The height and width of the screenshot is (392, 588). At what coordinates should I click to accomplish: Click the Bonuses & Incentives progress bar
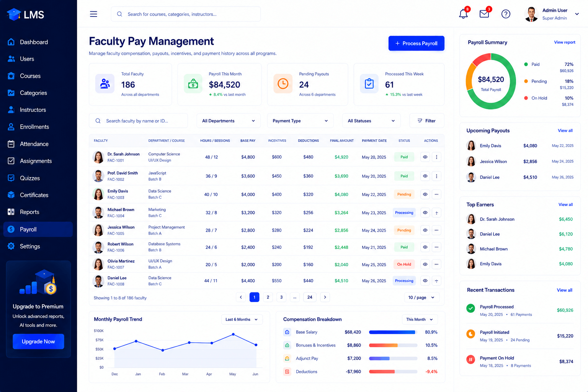tap(393, 345)
